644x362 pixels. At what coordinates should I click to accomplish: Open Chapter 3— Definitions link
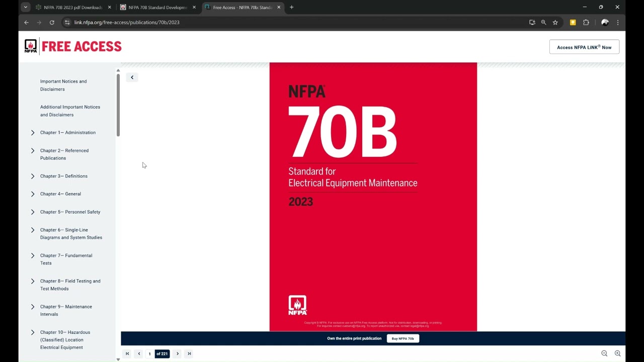pyautogui.click(x=64, y=176)
